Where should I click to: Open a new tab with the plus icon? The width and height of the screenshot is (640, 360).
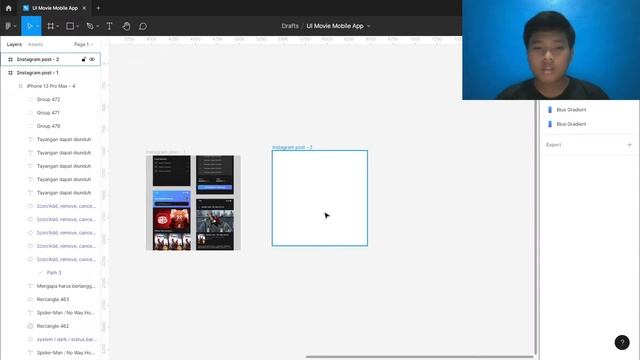point(98,8)
